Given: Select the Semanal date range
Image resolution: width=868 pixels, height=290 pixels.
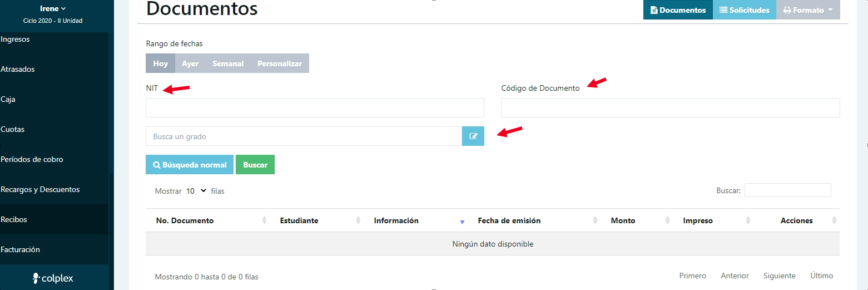Looking at the screenshot, I should 228,63.
